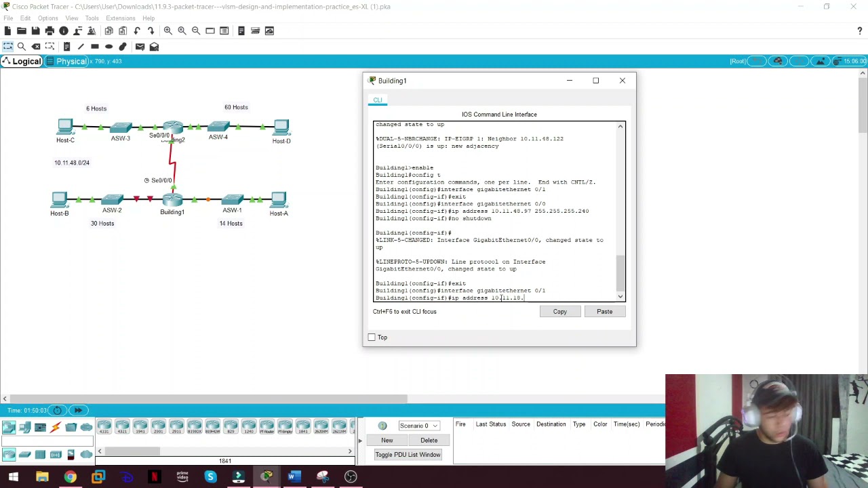Click the Fast Forward Time button

point(79,410)
